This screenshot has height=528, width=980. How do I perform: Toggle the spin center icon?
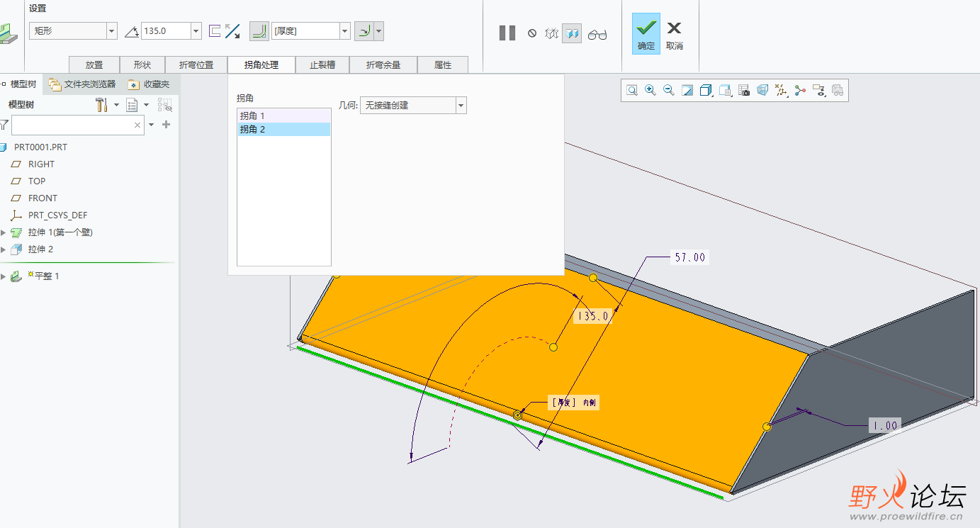[801, 90]
